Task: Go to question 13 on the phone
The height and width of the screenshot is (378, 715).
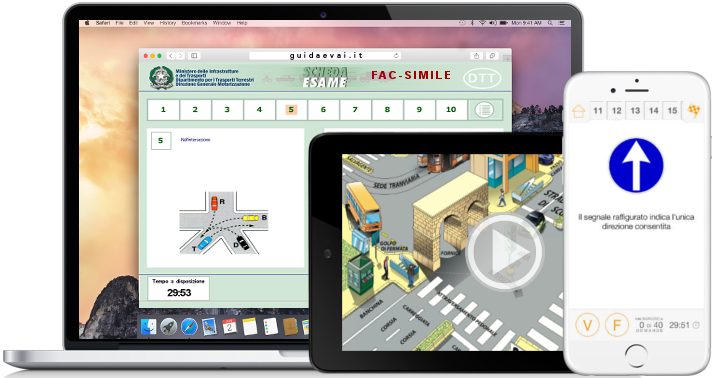Action: click(635, 110)
